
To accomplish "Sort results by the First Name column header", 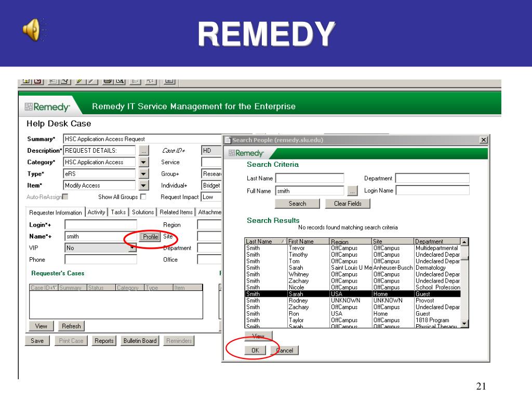I will tap(308, 241).
